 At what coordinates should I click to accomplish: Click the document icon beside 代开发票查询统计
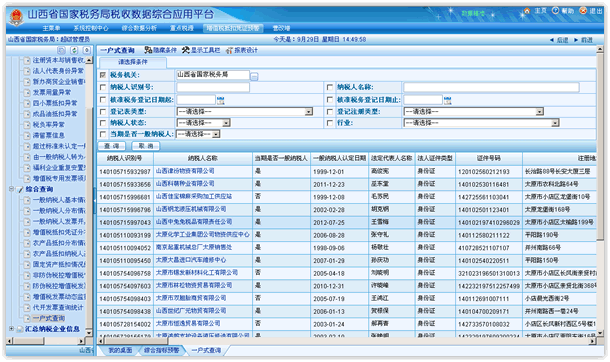click(27, 308)
